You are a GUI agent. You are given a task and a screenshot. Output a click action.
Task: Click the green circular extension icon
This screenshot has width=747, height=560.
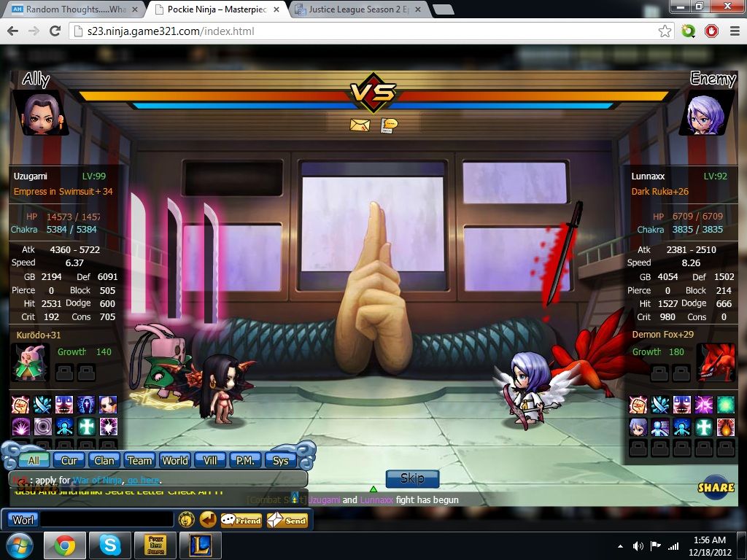click(x=689, y=31)
